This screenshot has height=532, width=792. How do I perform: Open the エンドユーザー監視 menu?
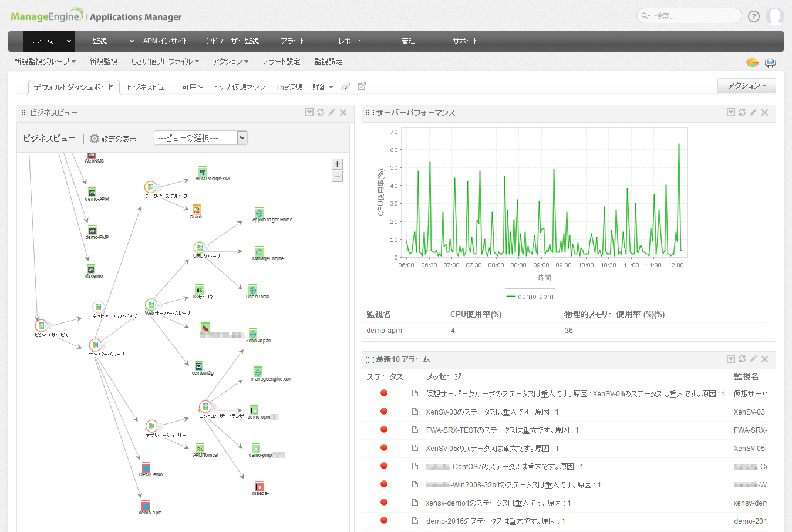(x=230, y=41)
